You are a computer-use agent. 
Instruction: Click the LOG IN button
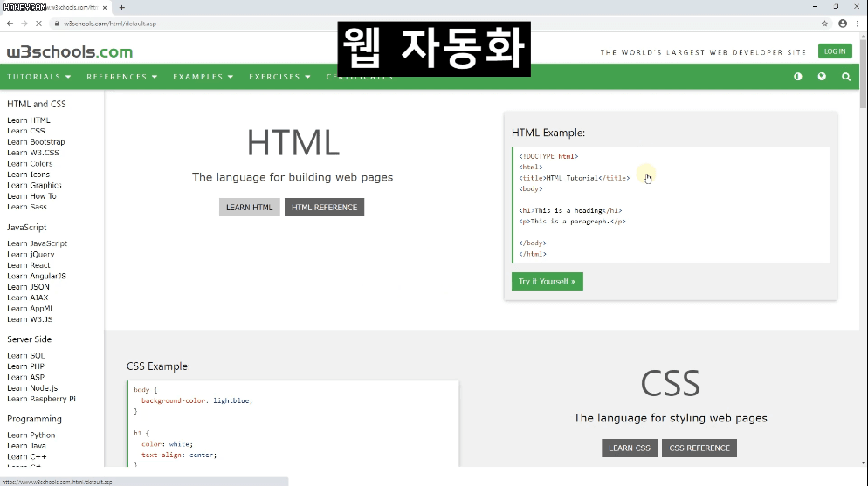835,51
